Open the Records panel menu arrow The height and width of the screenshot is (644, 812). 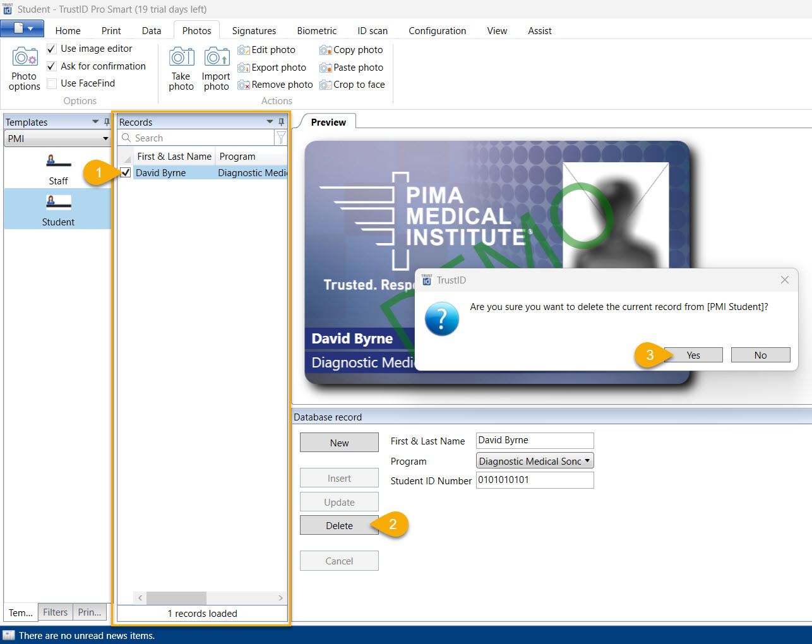pyautogui.click(x=270, y=121)
